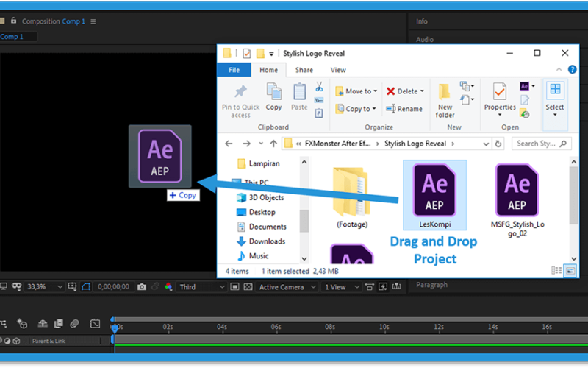Click the Copy path icon
Image resolution: width=588 pixels, height=368 pixels.
[x=319, y=100]
